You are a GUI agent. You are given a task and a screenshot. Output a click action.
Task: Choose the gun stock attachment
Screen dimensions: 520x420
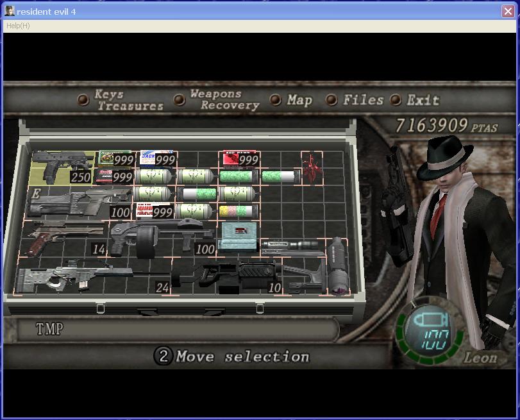click(x=304, y=276)
